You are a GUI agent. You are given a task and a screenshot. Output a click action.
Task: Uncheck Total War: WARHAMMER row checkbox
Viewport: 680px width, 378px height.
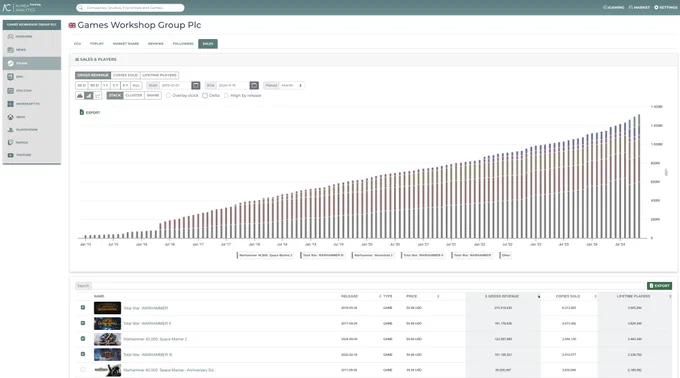(83, 307)
